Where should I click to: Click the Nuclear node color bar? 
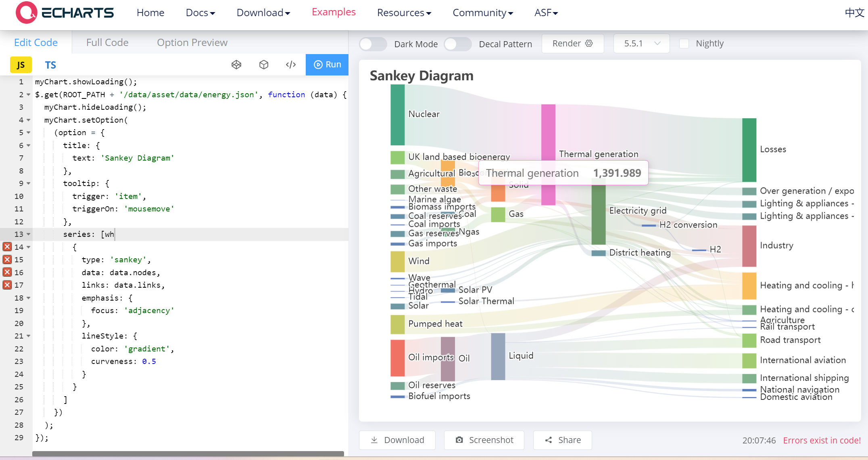click(397, 115)
